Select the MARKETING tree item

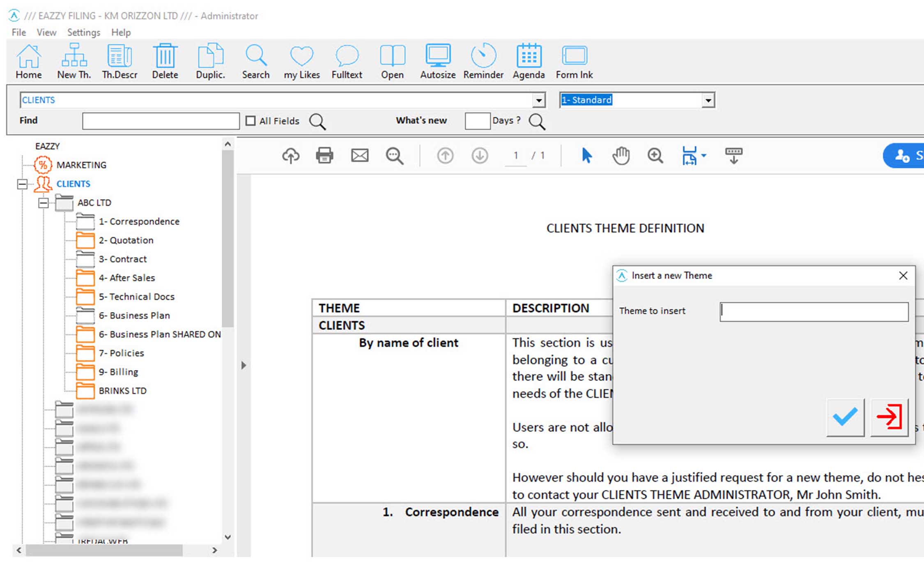pyautogui.click(x=81, y=165)
